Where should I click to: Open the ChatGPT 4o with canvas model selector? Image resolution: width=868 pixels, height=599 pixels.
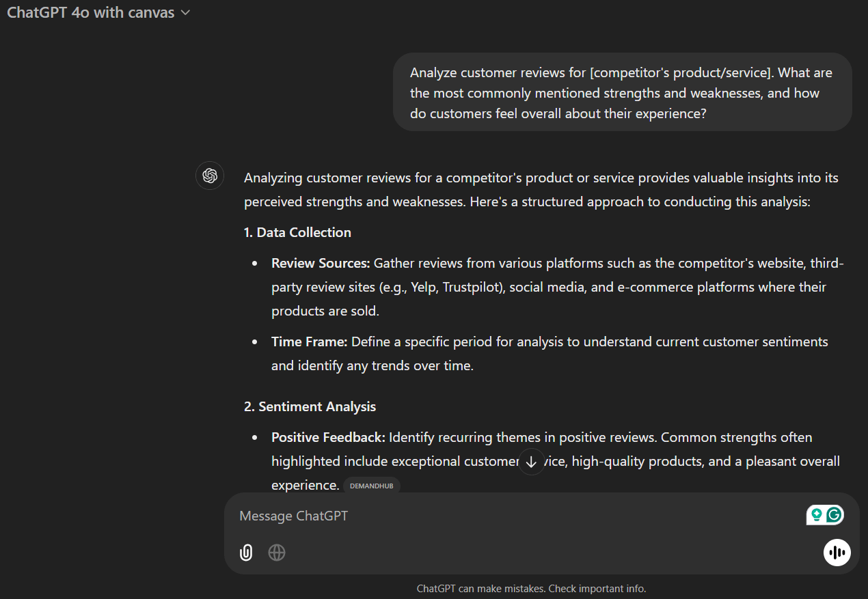(x=98, y=13)
